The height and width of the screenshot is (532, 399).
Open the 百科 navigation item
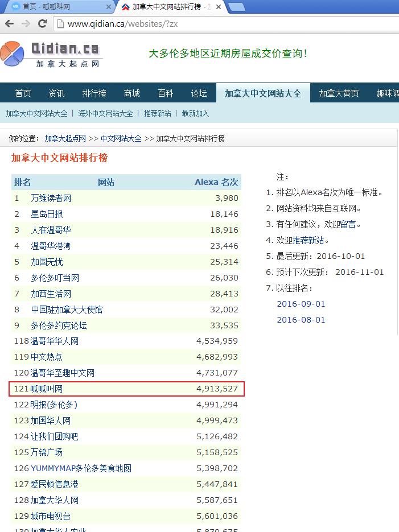(x=166, y=93)
